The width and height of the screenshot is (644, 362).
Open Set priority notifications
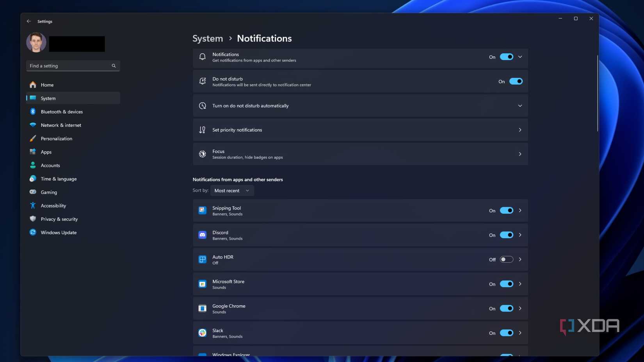[360, 130]
